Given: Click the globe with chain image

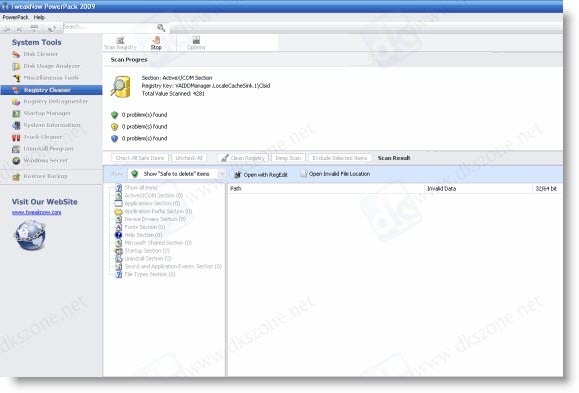Looking at the screenshot, I should [30, 235].
